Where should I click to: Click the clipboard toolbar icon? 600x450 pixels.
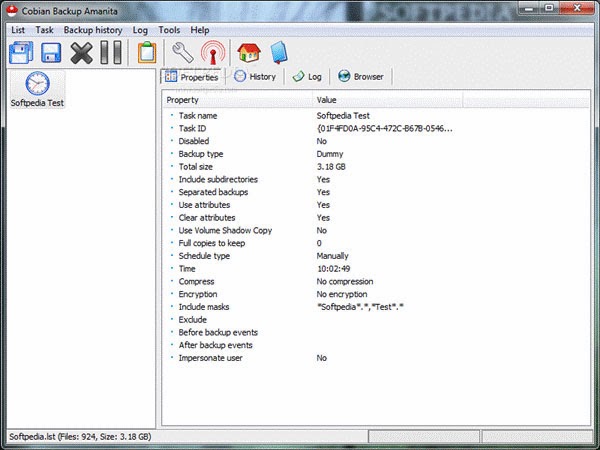coord(147,52)
